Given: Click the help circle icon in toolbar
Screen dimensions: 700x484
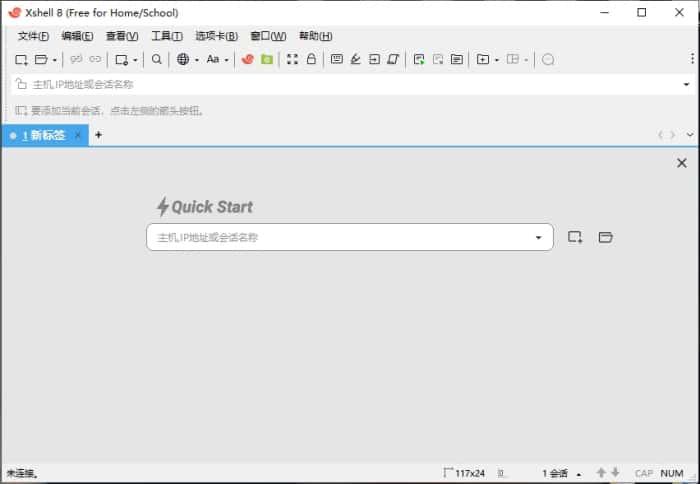Looking at the screenshot, I should point(548,60).
